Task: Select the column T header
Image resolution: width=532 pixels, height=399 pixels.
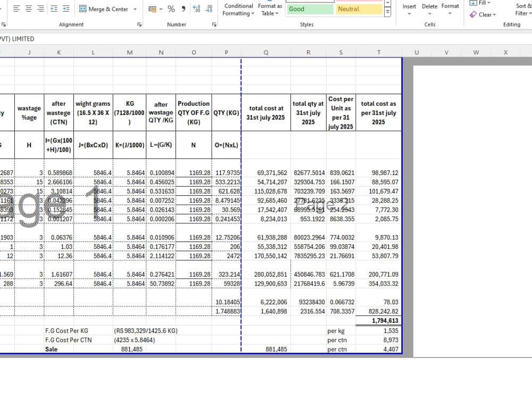Action: [379, 52]
